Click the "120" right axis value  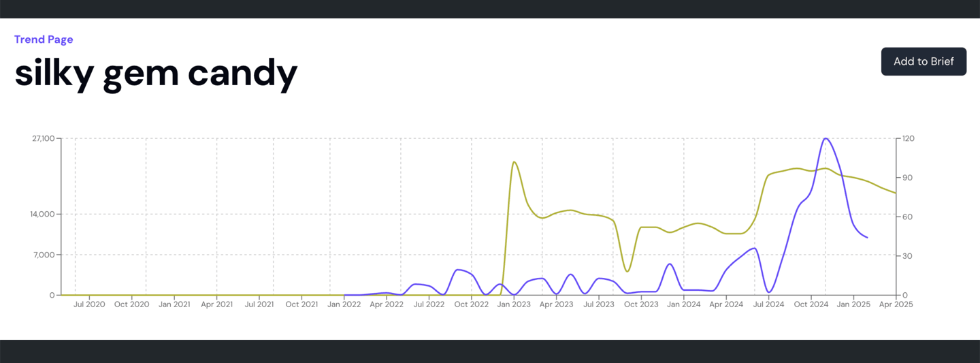[909, 139]
